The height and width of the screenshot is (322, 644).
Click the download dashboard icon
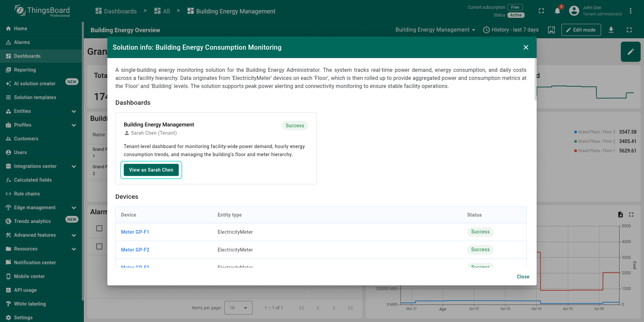point(611,30)
